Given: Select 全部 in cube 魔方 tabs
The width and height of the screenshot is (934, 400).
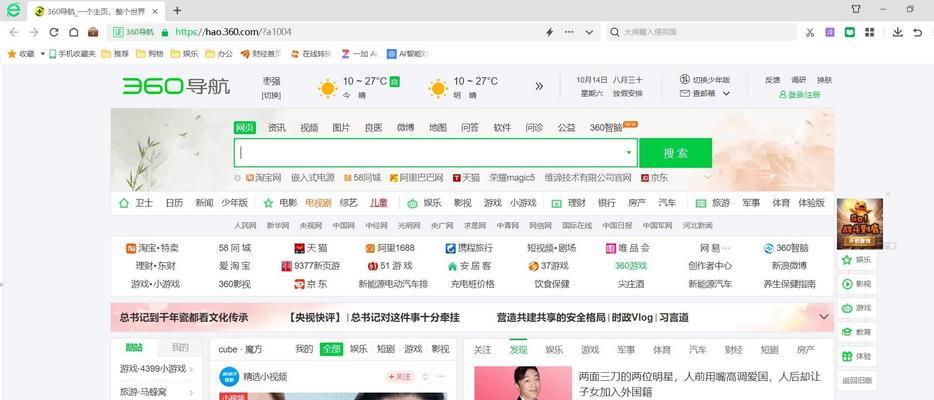Looking at the screenshot, I should tap(331, 349).
